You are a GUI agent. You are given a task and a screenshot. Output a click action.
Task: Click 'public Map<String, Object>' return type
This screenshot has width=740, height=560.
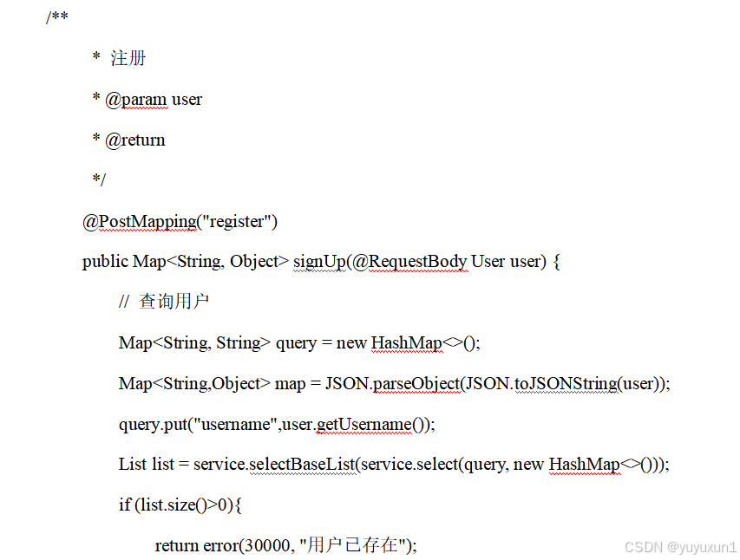click(x=185, y=262)
